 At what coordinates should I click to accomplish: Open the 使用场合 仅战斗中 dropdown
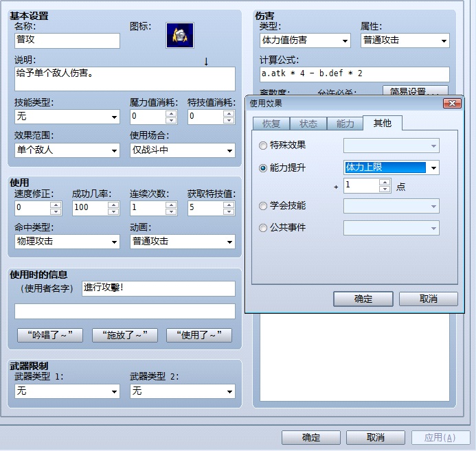click(183, 150)
